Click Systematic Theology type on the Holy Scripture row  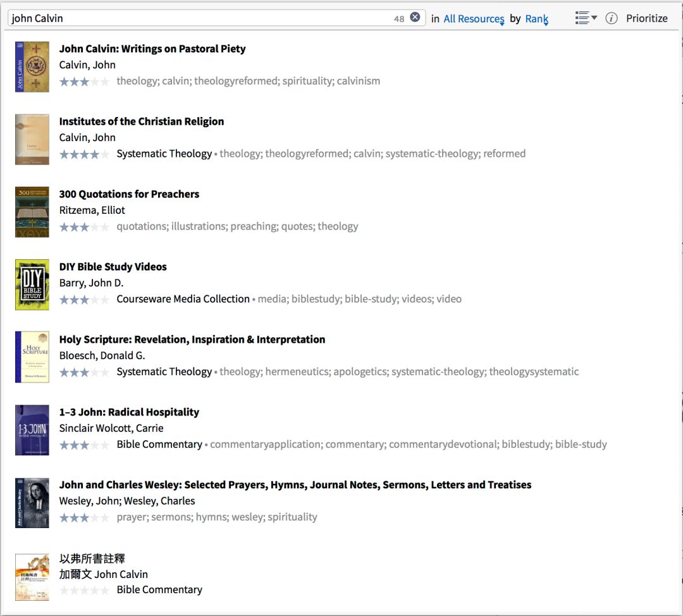[164, 372]
